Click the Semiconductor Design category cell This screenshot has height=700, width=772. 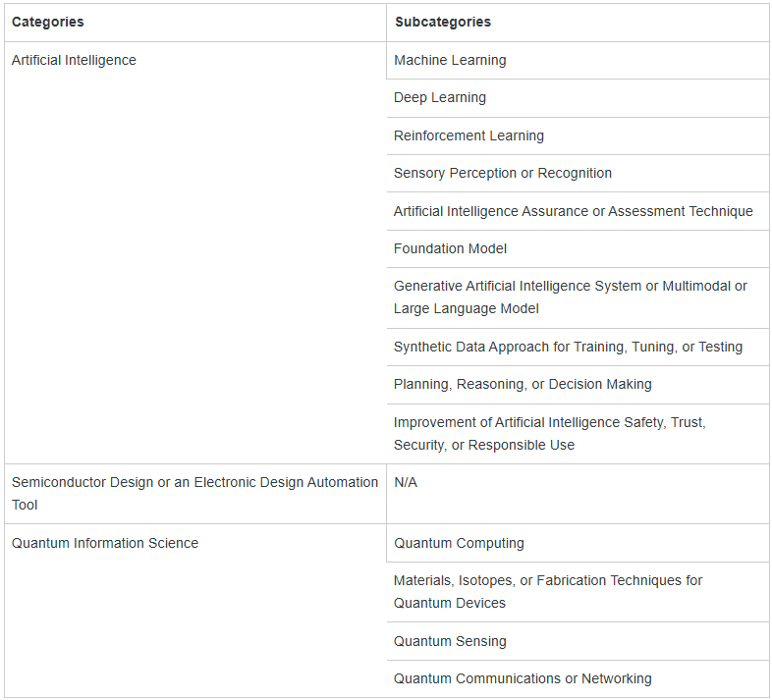[194, 493]
